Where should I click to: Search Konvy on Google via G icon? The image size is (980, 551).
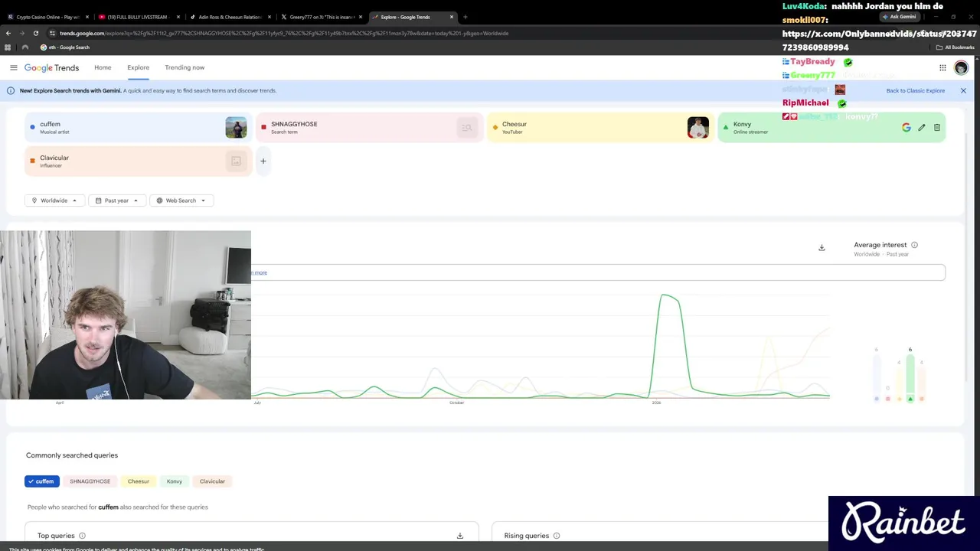pyautogui.click(x=906, y=128)
